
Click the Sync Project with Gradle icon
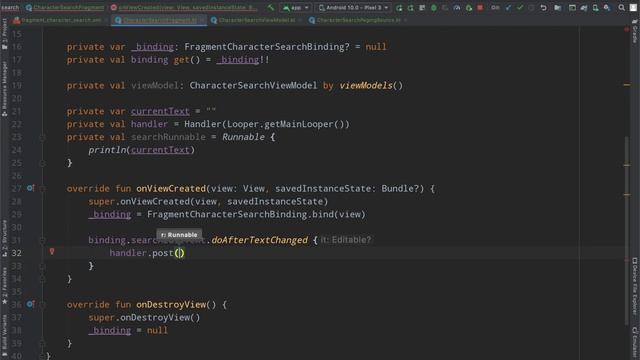click(583, 8)
